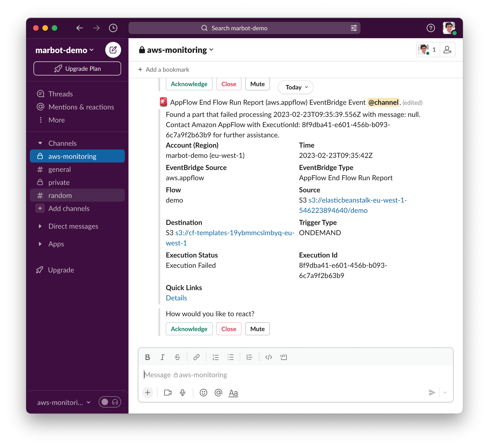The image size is (489, 448).
Task: Hide formatting with the Aa icon
Action: pyautogui.click(x=233, y=393)
